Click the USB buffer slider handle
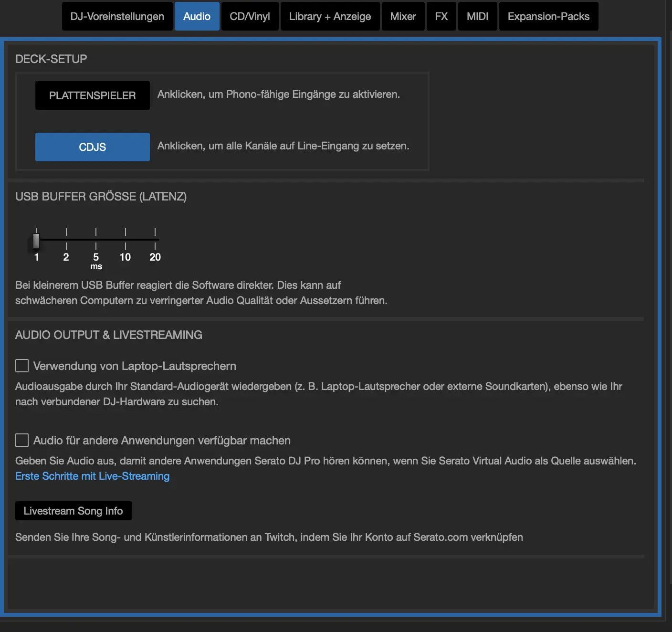This screenshot has width=672, height=632. point(36,240)
